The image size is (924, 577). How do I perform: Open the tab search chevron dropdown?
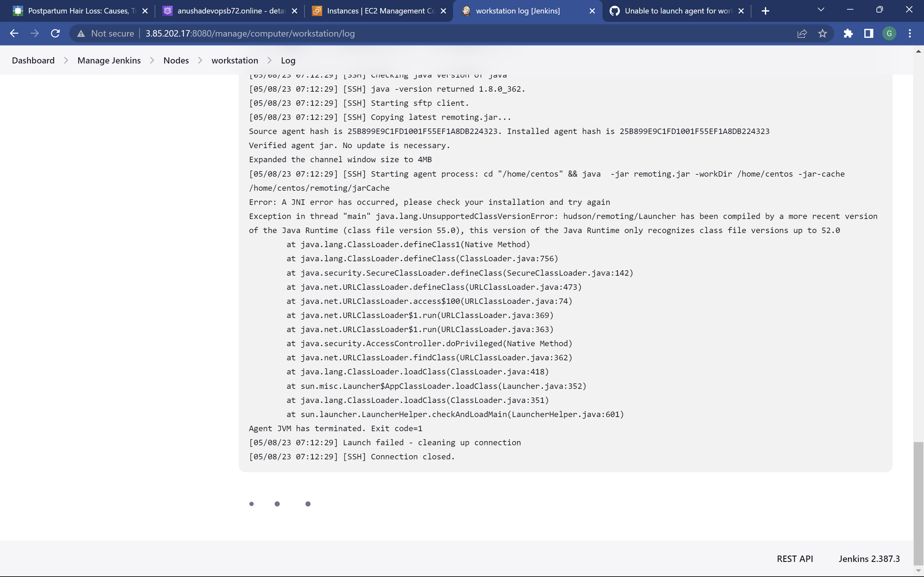[821, 10]
